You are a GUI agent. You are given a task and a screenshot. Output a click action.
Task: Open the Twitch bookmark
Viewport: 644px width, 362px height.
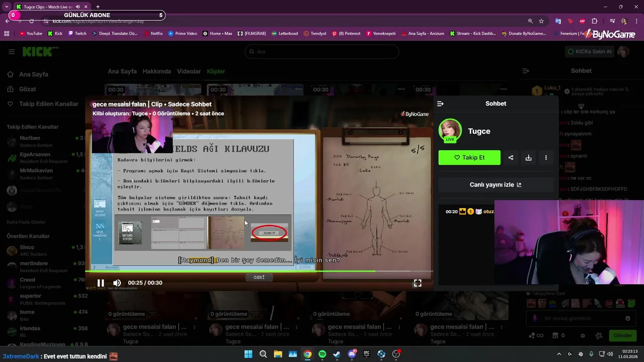(77, 34)
